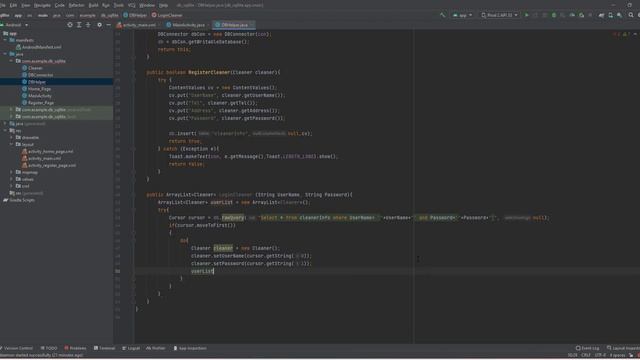Image resolution: width=640 pixels, height=360 pixels.
Task: Open Project panel gear options
Action: point(99,25)
